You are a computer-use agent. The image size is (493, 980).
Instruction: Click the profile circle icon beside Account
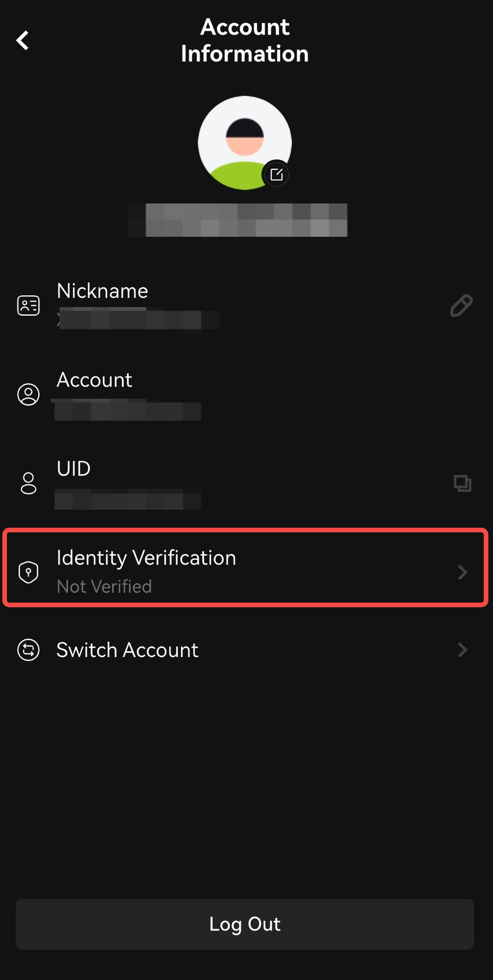pos(29,394)
